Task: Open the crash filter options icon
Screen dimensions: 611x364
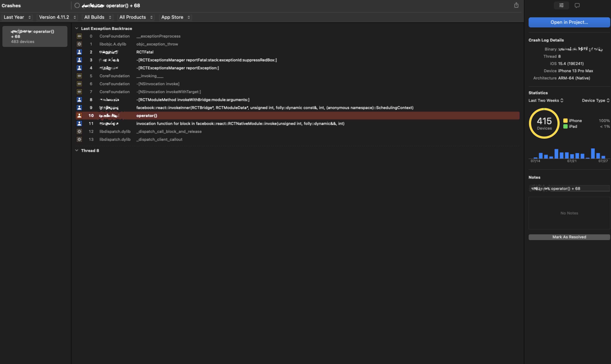Action: click(561, 5)
